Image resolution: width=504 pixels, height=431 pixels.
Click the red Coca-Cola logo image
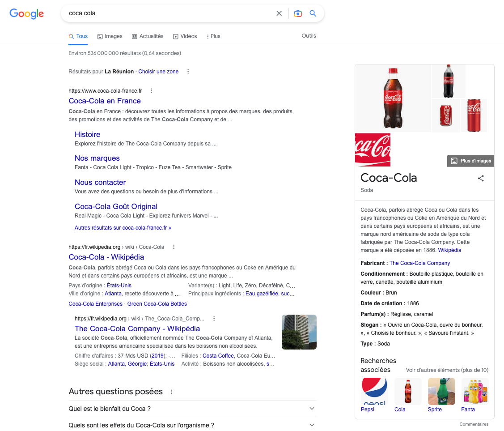pos(373,150)
